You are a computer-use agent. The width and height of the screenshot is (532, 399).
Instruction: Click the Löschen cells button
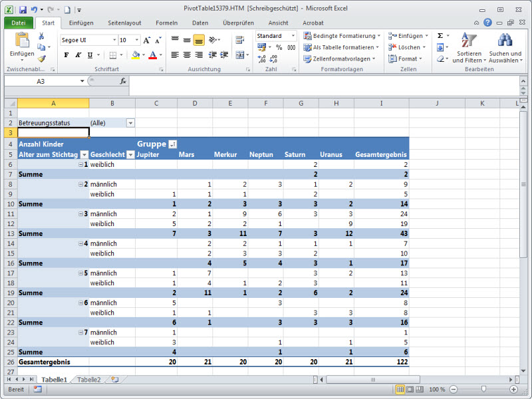[x=407, y=47]
